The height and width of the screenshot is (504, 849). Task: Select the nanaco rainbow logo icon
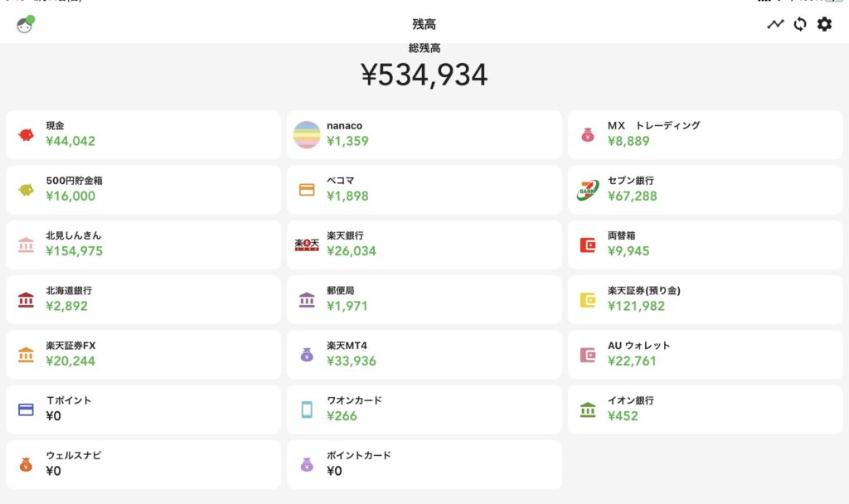pos(307,134)
